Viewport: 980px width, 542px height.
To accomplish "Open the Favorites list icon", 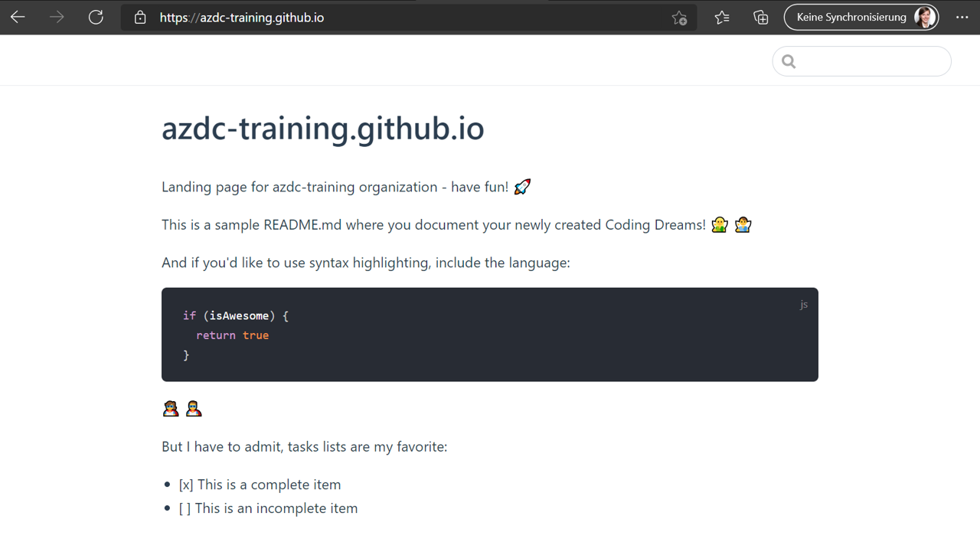I will tap(721, 17).
